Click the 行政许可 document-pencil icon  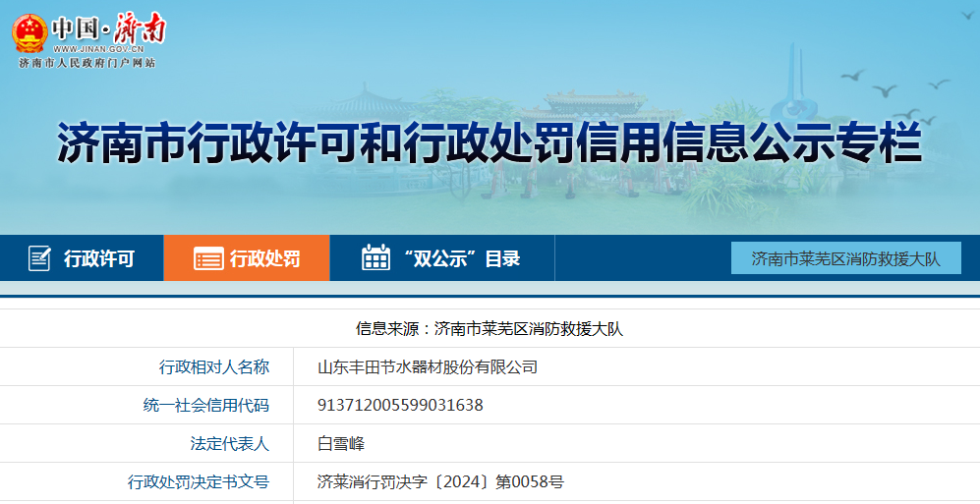tap(39, 258)
